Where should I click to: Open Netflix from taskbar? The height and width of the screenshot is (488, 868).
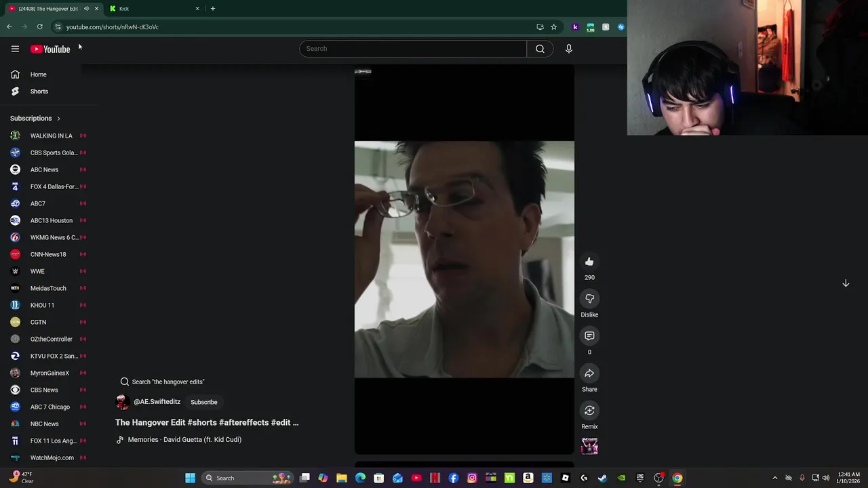(435, 478)
